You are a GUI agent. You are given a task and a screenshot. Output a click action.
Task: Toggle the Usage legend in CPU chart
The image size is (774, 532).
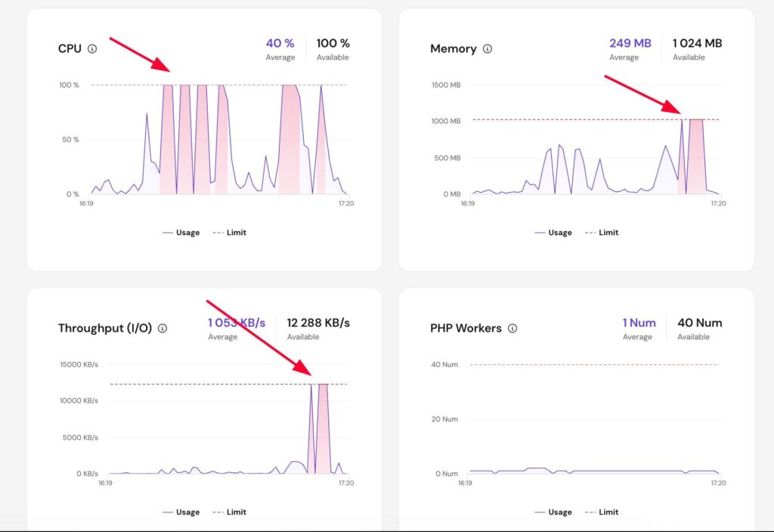tap(181, 233)
